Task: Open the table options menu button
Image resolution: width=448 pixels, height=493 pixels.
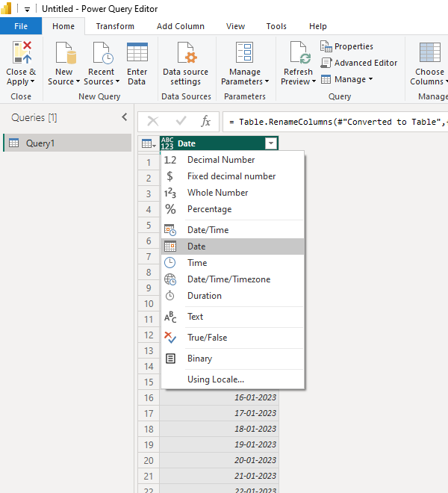Action: point(149,143)
